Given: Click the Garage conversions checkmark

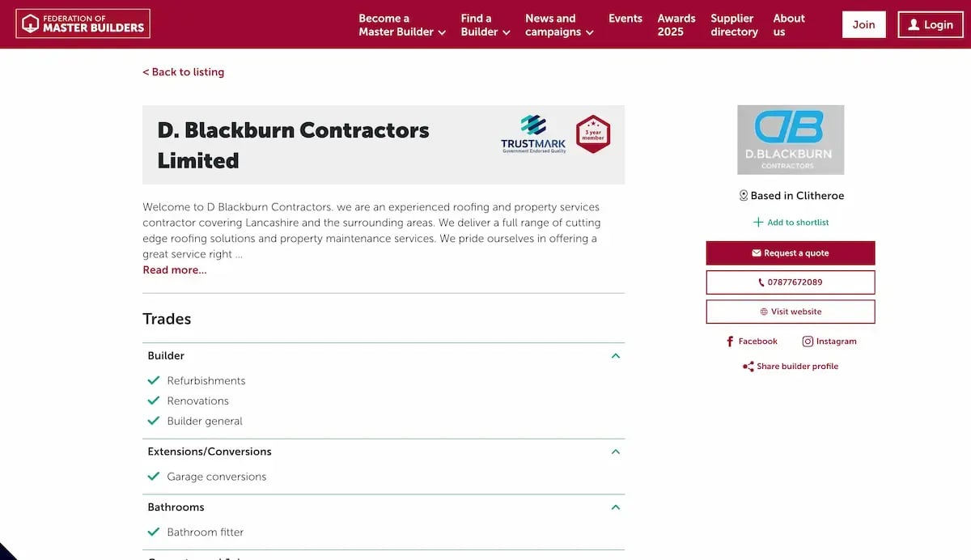Looking at the screenshot, I should (x=154, y=474).
